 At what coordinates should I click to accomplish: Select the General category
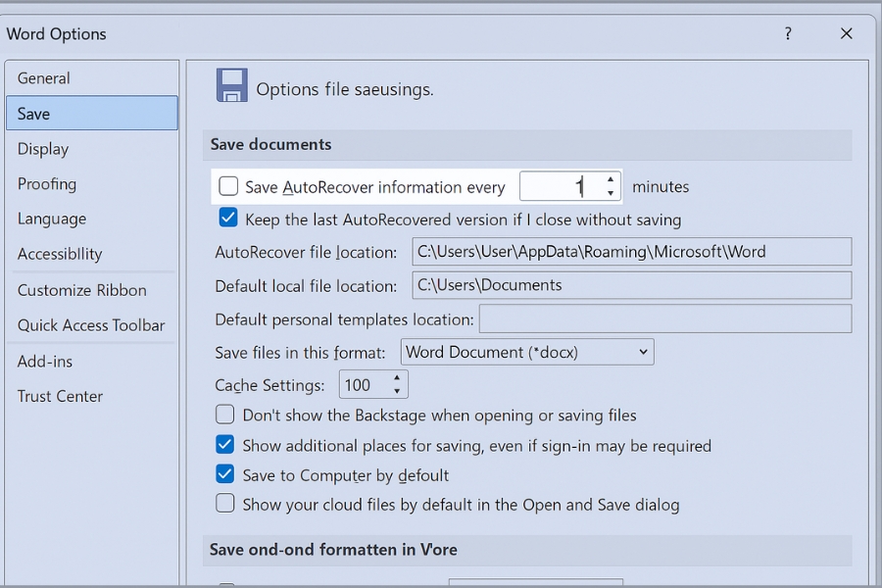pos(44,78)
